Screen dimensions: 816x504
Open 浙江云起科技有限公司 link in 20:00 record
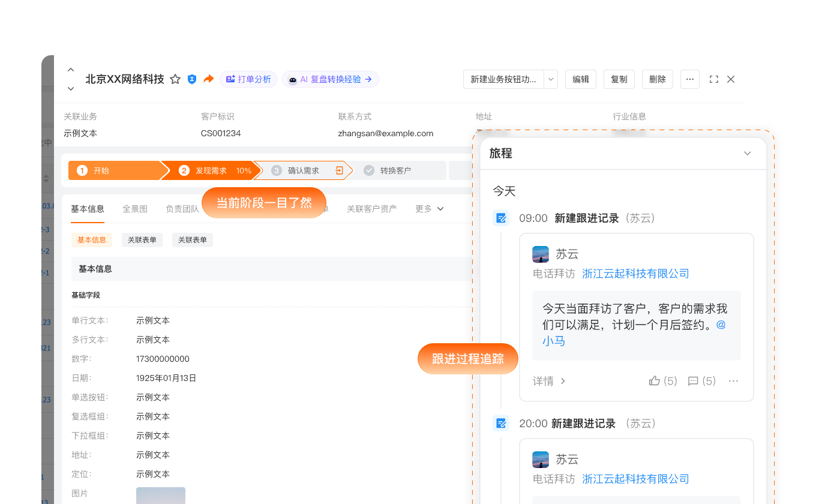[635, 479]
